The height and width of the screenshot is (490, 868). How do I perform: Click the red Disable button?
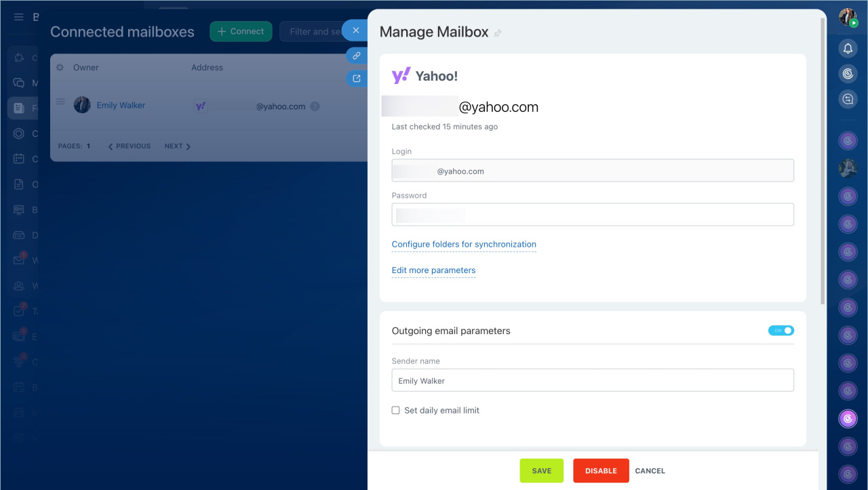(x=601, y=471)
